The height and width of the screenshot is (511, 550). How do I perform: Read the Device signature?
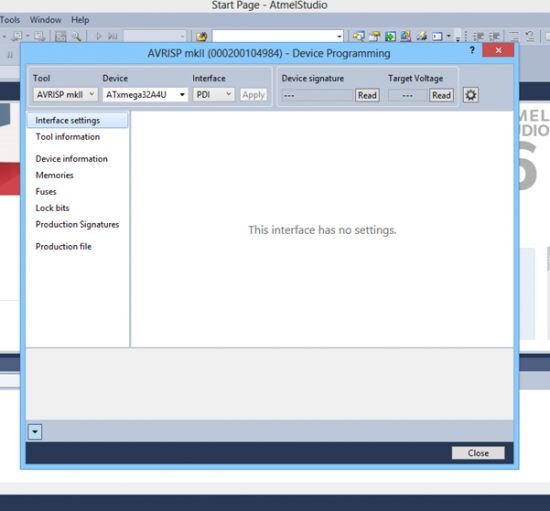pyautogui.click(x=367, y=95)
